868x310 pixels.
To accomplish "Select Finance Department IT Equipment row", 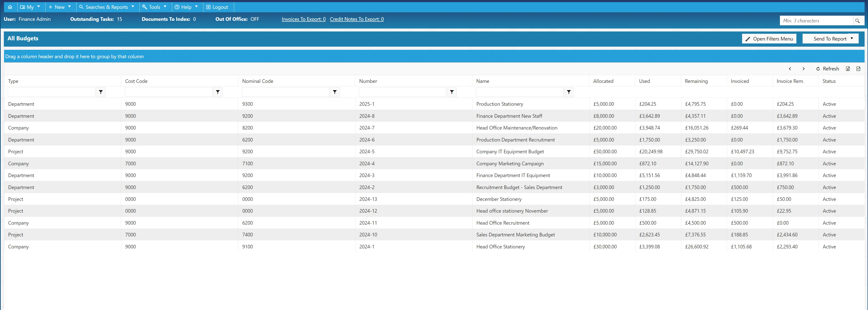I will (x=434, y=175).
